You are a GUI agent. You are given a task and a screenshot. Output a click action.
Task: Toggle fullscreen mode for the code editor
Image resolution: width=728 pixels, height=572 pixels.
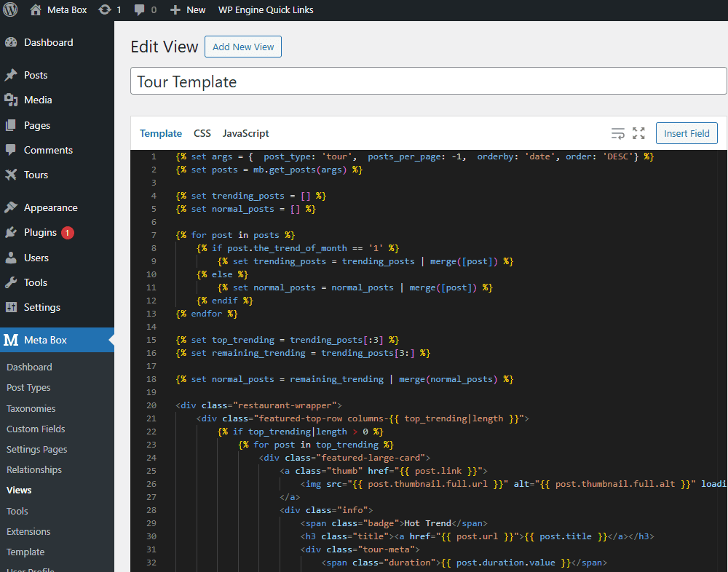coord(638,133)
